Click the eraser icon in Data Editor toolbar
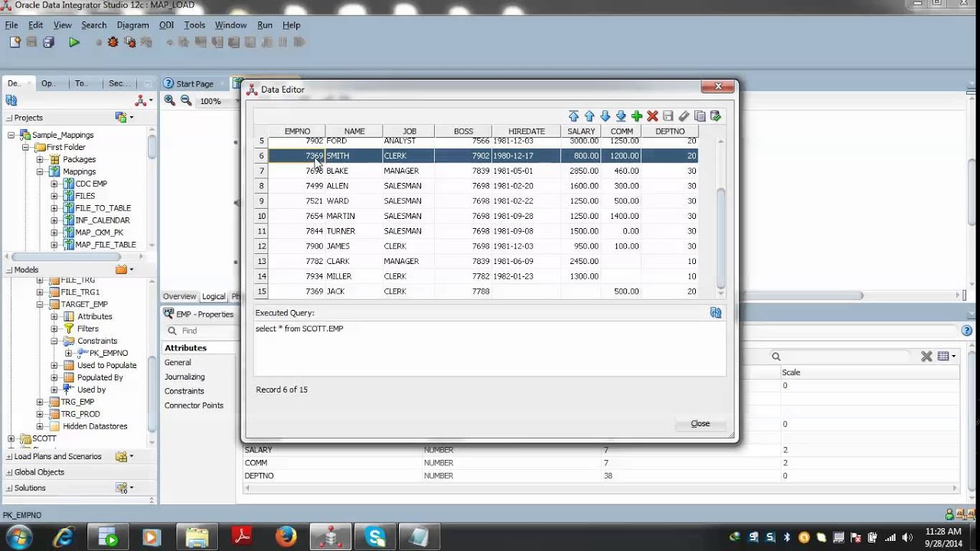Screen dimensions: 980x551 pyautogui.click(x=684, y=116)
